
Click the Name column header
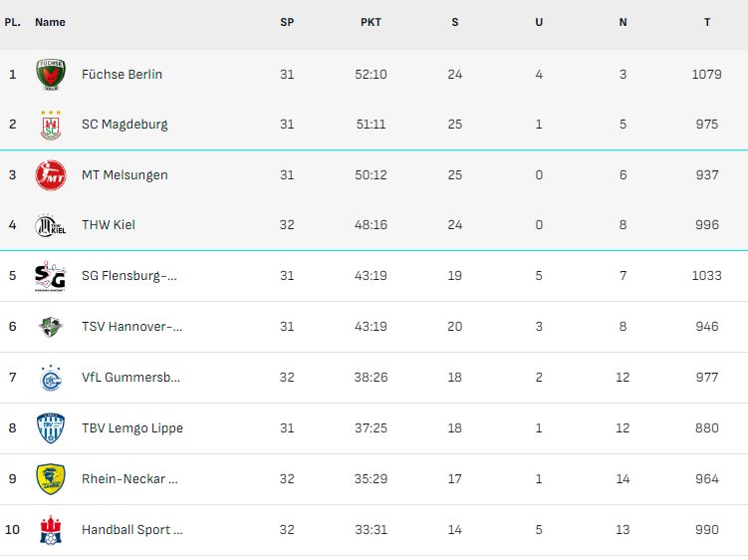click(50, 23)
